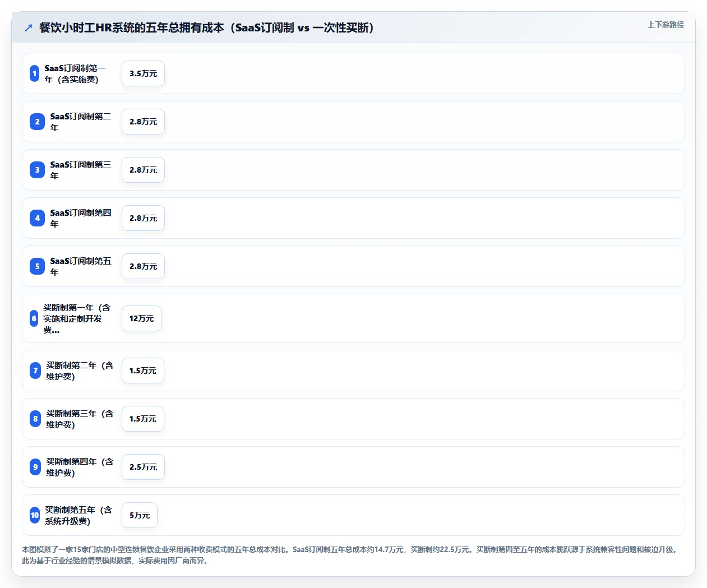Select the 2.8万元 chip for SaaS第二年
Screen dimensions: 707x588
click(x=143, y=122)
